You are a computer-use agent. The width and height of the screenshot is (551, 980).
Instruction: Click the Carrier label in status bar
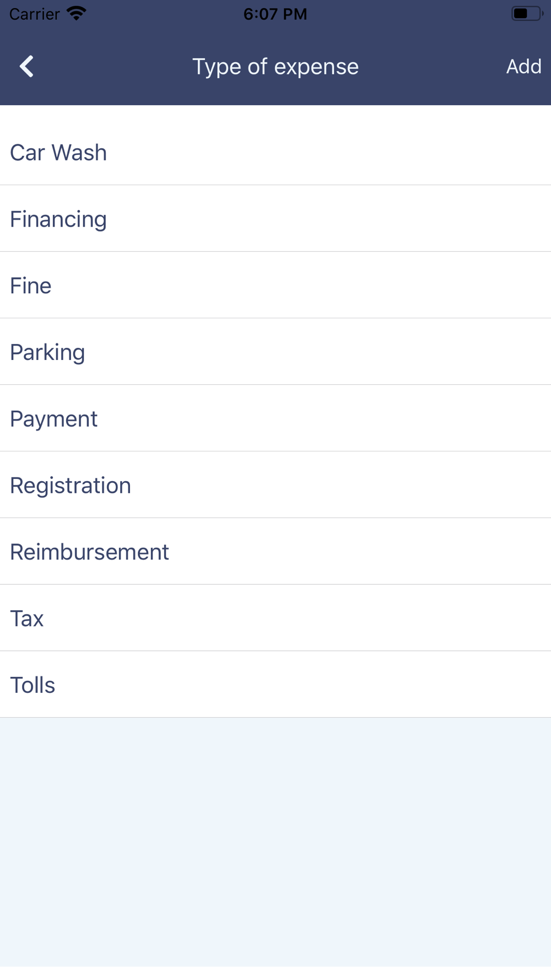34,14
